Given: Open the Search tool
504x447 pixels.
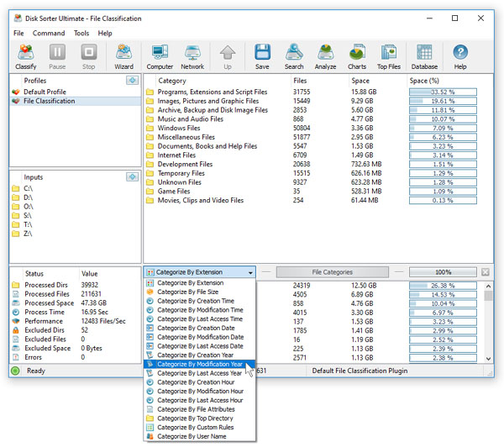Looking at the screenshot, I should (x=294, y=57).
